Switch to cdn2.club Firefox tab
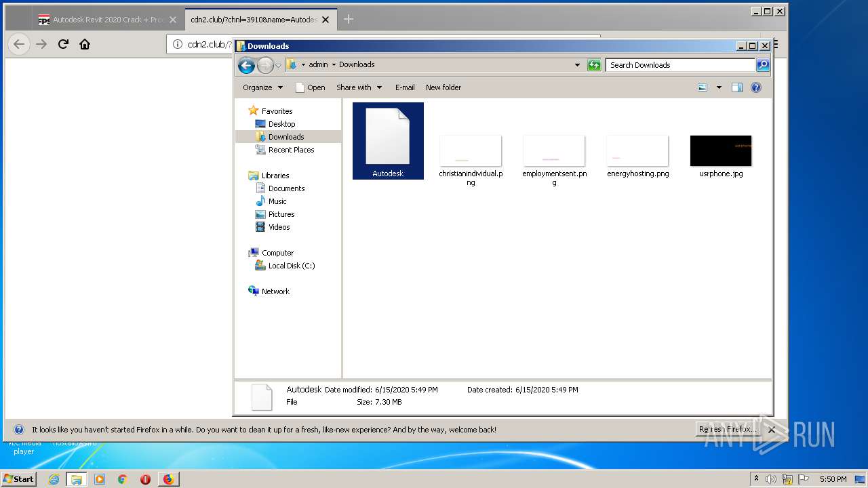Screen dimensions: 868x488 pyautogui.click(x=253, y=20)
